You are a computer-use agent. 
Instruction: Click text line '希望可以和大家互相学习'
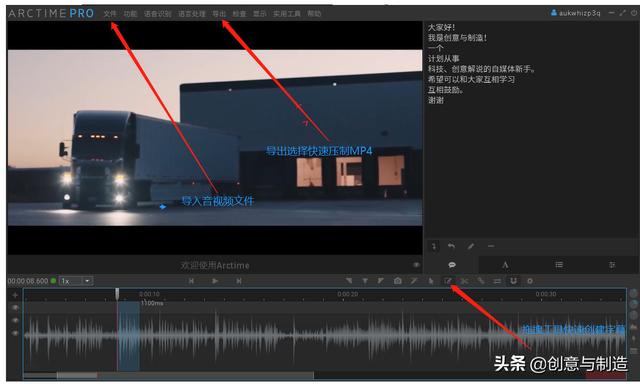tap(471, 79)
